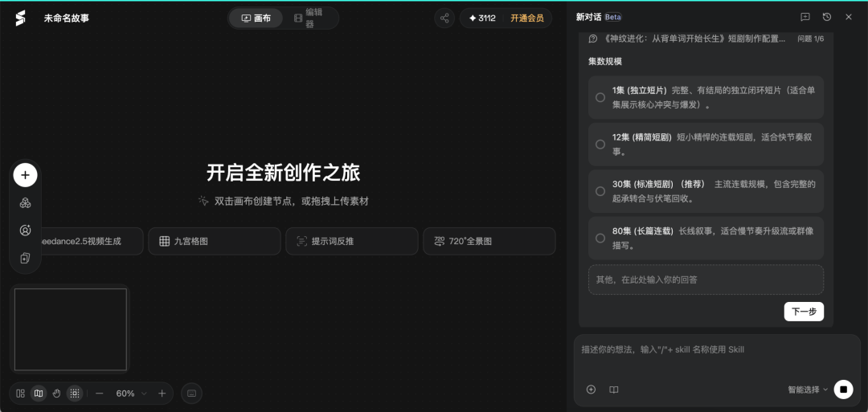Screen dimensions: 868x412
Task: Click the 未命名故事 project title
Action: [x=67, y=18]
